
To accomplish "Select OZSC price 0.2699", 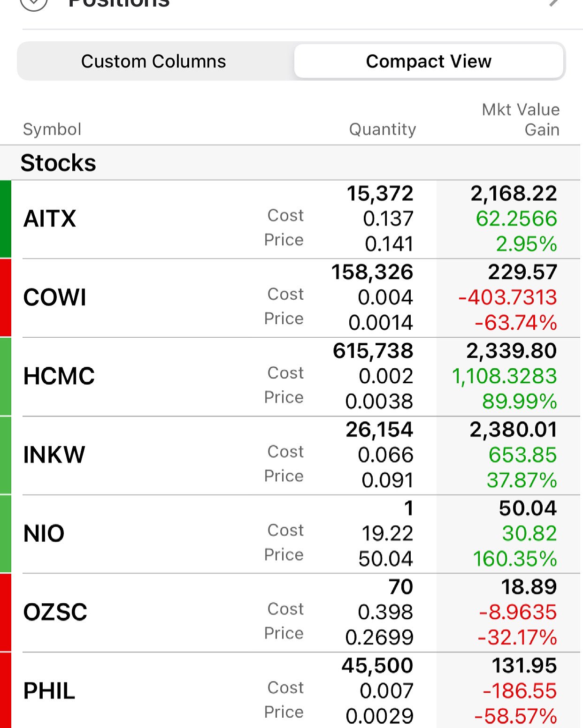I will pyautogui.click(x=379, y=637).
